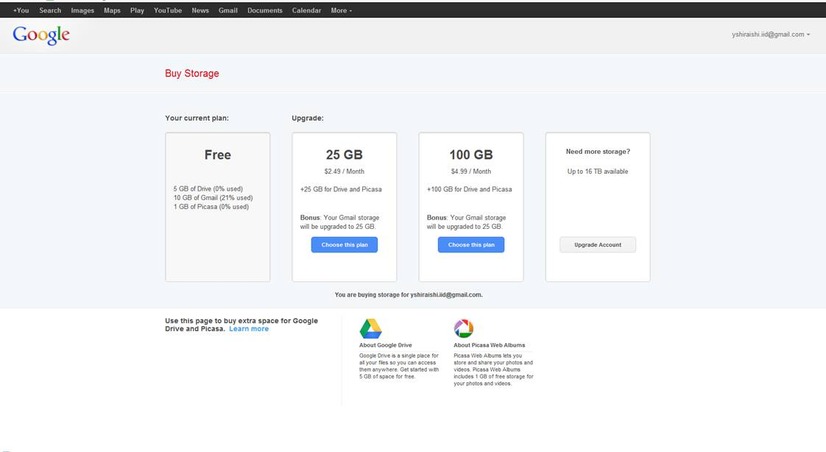Viewport: 826px width, 452px height.
Task: Click the $2.49 / Month price
Action: 345,171
